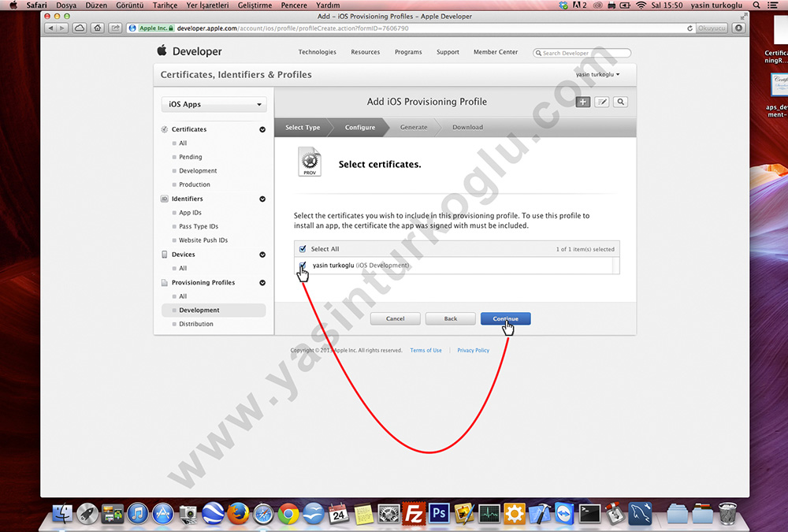Open Pending under Certificates

[x=191, y=157]
